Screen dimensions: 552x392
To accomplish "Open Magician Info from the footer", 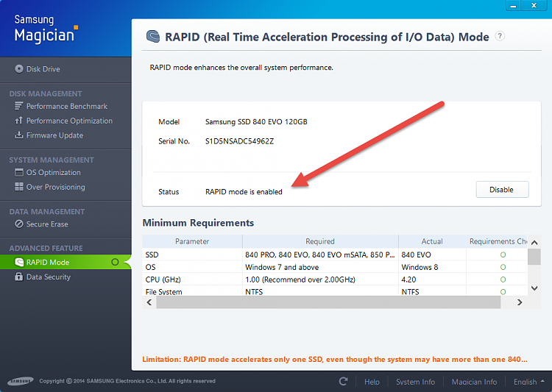I will pos(474,382).
